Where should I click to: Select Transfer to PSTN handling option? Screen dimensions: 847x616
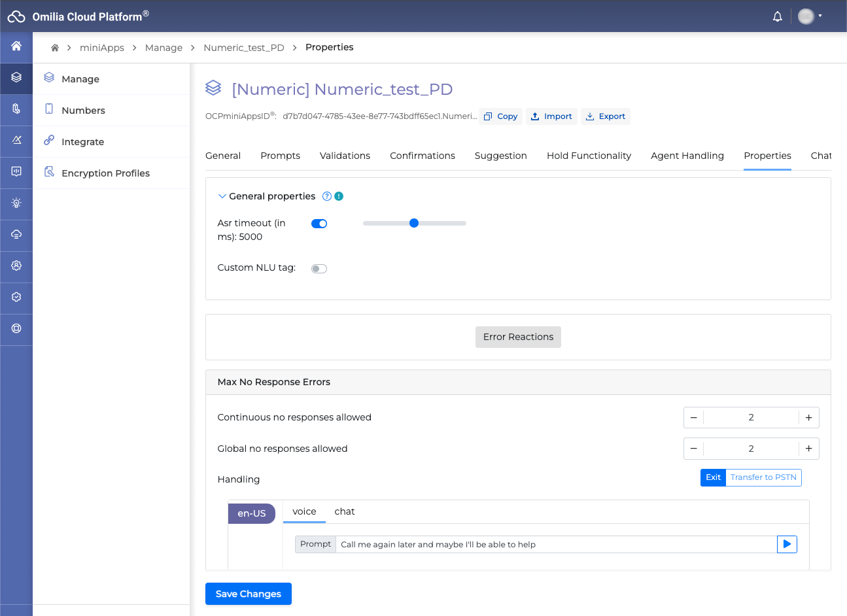tap(763, 477)
